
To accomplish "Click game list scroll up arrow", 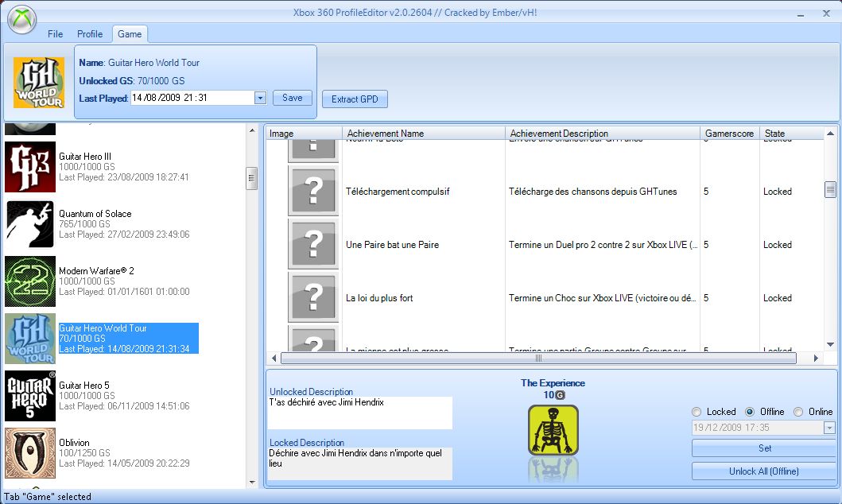I will coord(252,130).
